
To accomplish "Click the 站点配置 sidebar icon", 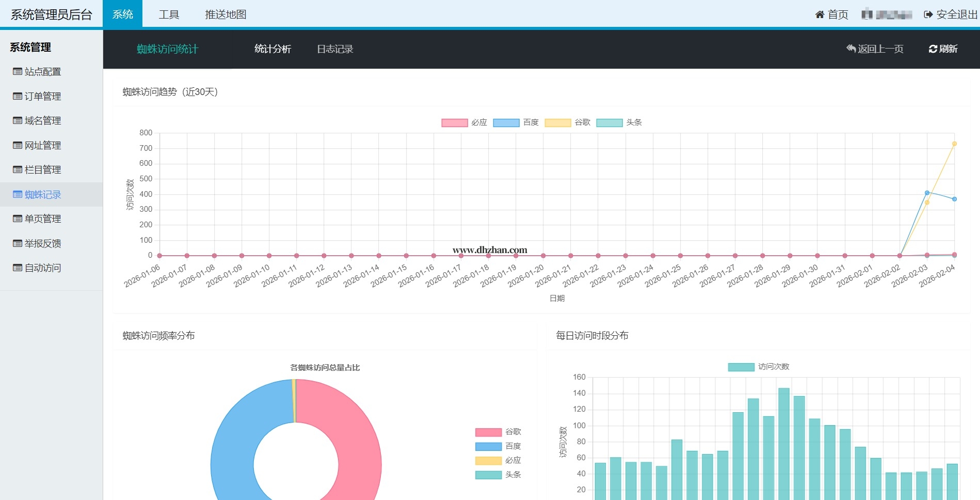I will pos(18,72).
